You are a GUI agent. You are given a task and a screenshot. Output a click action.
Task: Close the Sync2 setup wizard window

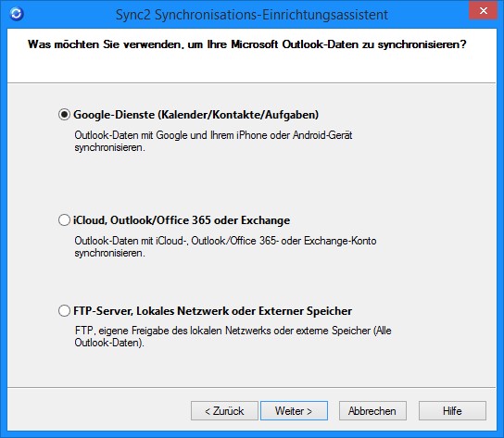pyautogui.click(x=483, y=11)
